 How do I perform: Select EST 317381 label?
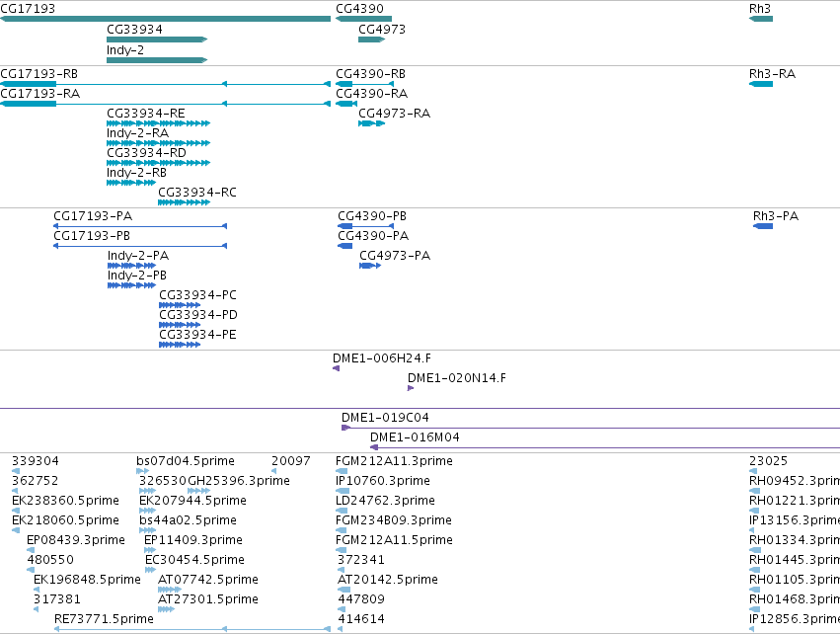(57, 599)
